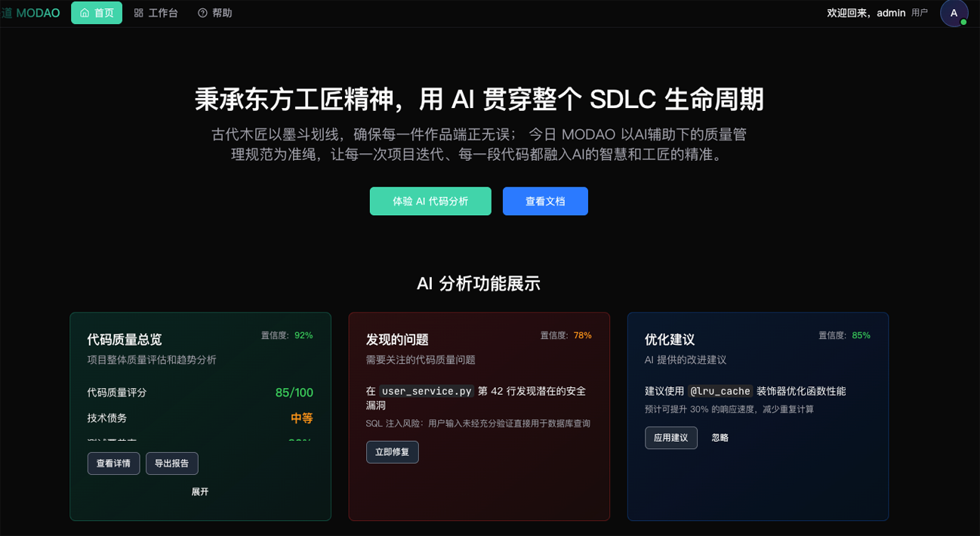Screen dimensions: 980x536
Task: Select the 发现的问题 card heading
Action: pyautogui.click(x=397, y=340)
